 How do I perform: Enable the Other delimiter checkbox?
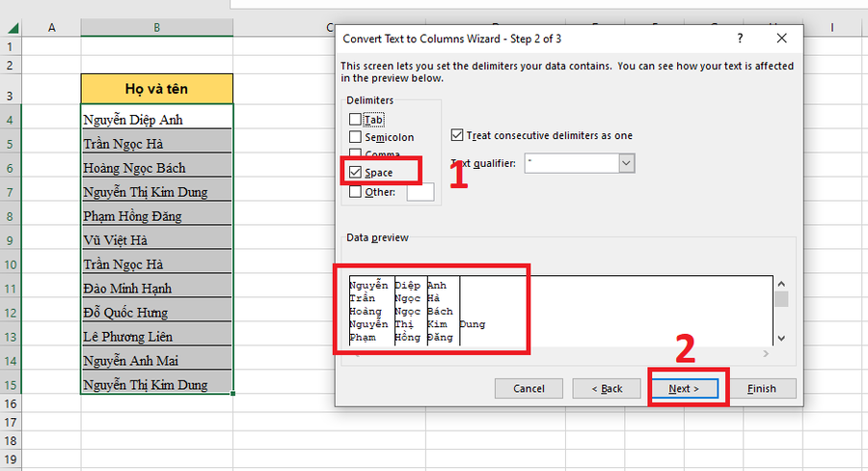(355, 192)
